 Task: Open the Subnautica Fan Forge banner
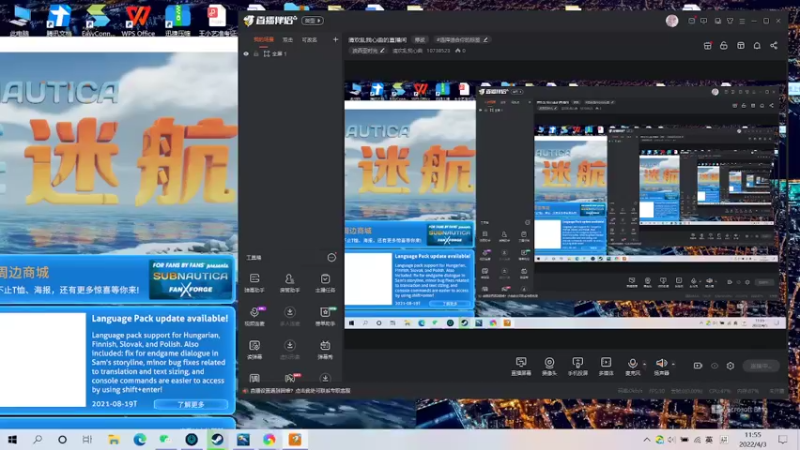(190, 279)
